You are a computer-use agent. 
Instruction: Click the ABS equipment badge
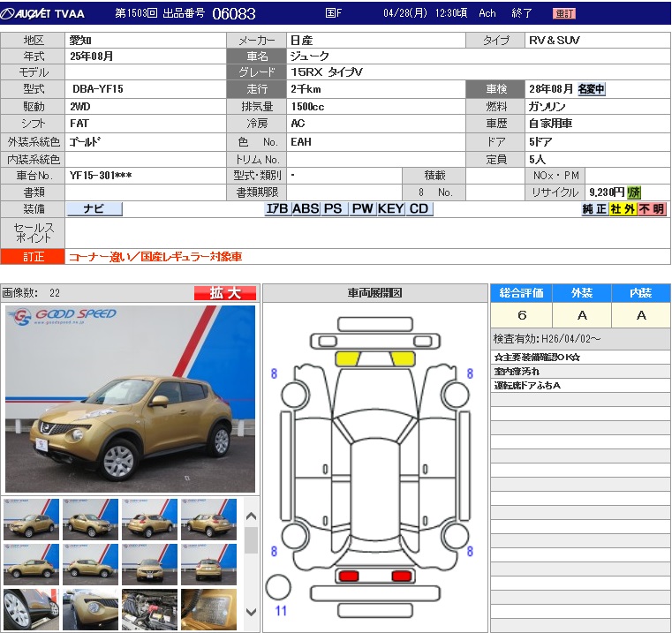[306, 209]
